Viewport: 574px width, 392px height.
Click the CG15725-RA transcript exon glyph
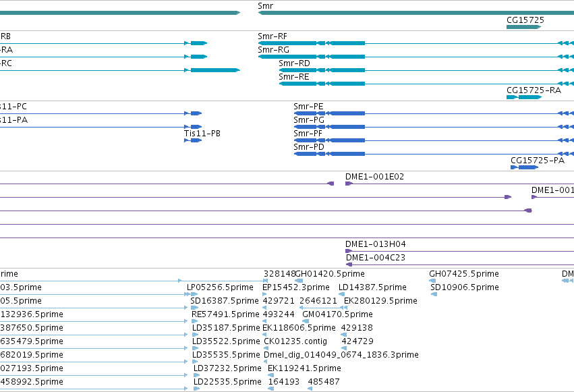[524, 97]
